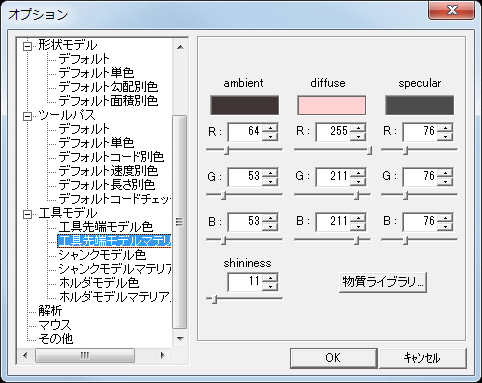Click tree scrollbar down arrow

tap(180, 339)
